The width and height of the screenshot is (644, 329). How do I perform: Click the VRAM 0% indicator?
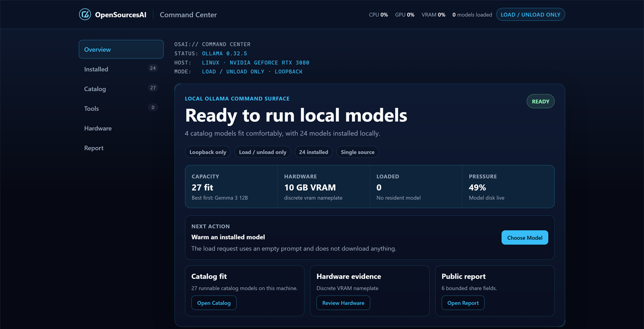433,15
